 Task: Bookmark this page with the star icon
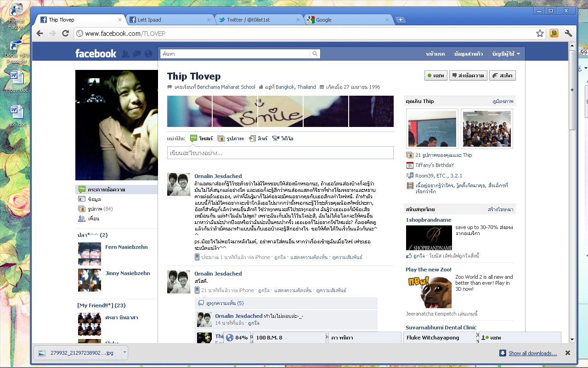pyautogui.click(x=540, y=33)
